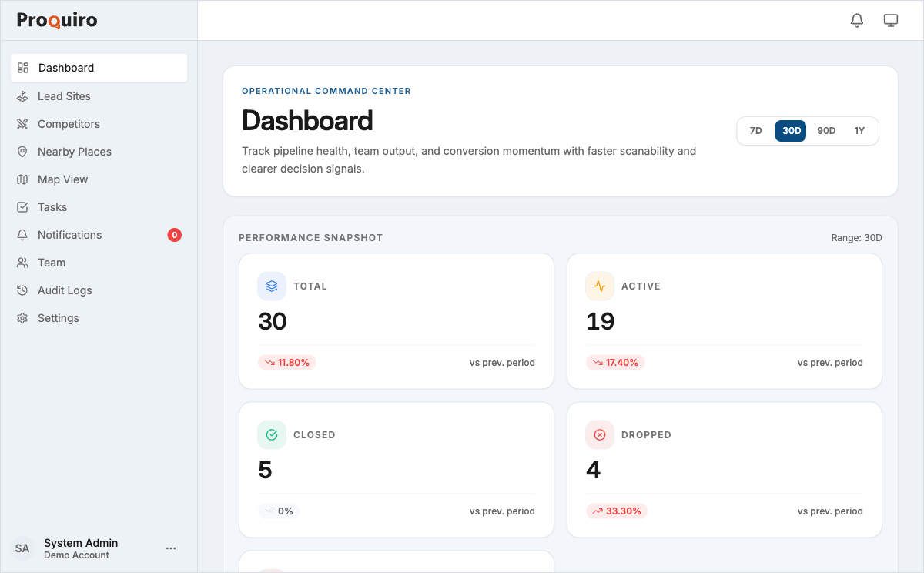Click the active 30D range button
The image size is (924, 573).
click(x=790, y=130)
